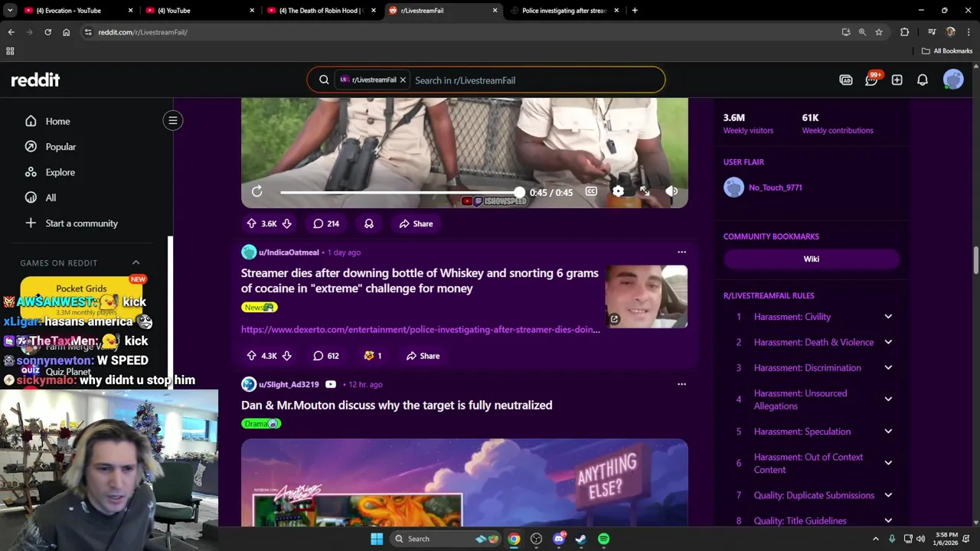This screenshot has width=980, height=551.
Task: Open the All Bookmarks folder
Action: (x=947, y=51)
